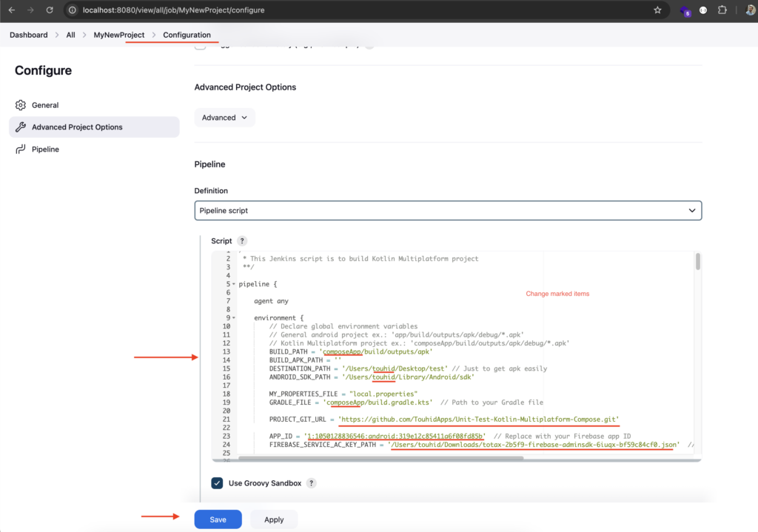This screenshot has width=758, height=532.
Task: Click the General gear icon in sidebar
Action: pyautogui.click(x=20, y=105)
